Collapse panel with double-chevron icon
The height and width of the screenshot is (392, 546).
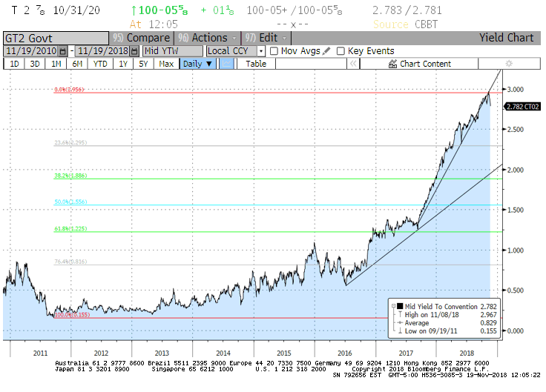tap(353, 64)
